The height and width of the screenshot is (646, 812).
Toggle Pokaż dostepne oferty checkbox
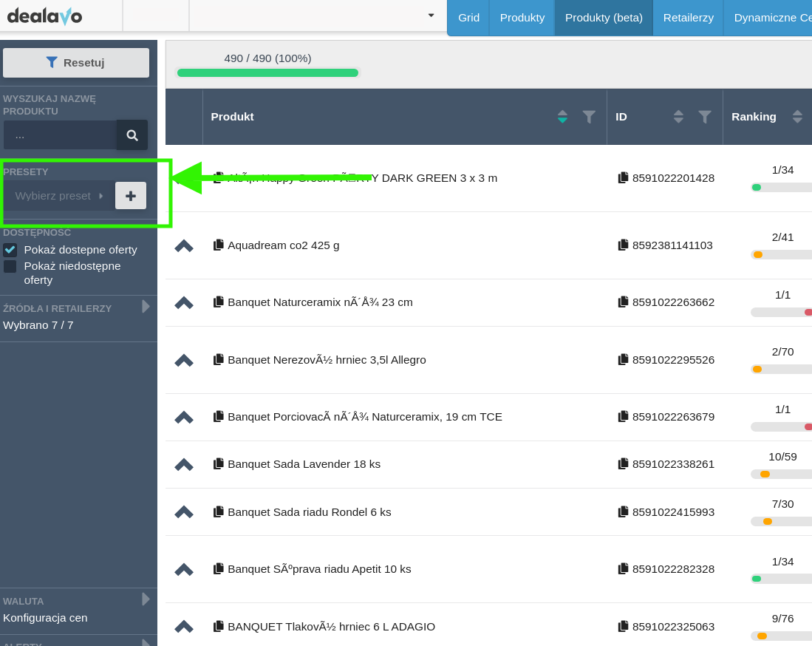[10, 251]
